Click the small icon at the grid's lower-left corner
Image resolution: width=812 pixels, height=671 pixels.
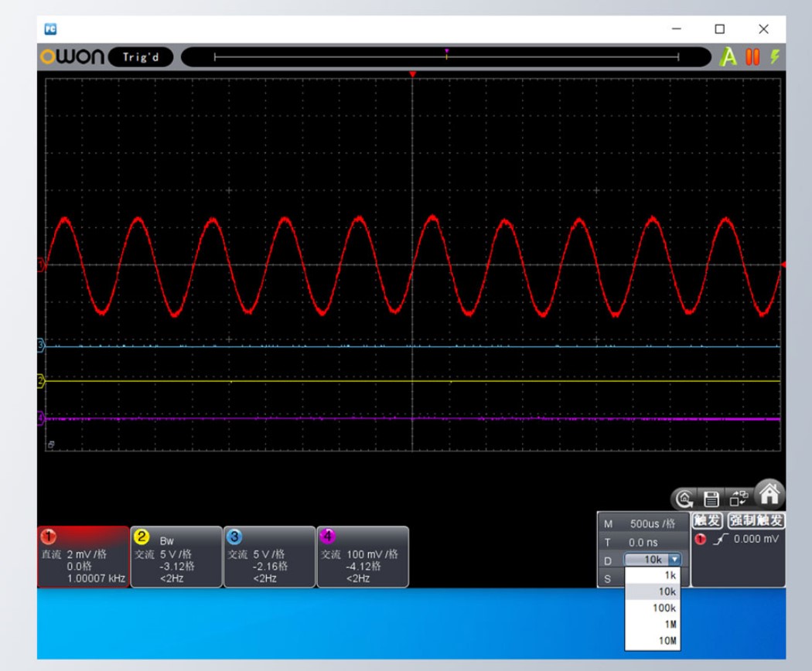pos(51,444)
